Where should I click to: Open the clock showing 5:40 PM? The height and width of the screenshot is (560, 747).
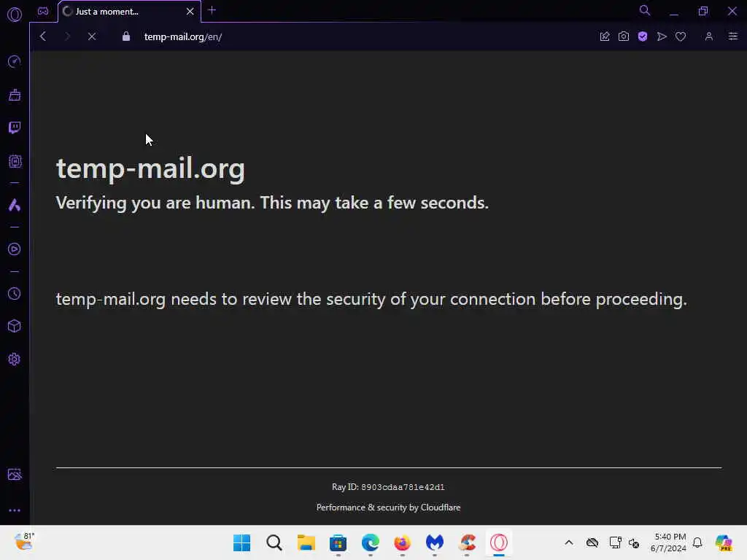pyautogui.click(x=669, y=542)
